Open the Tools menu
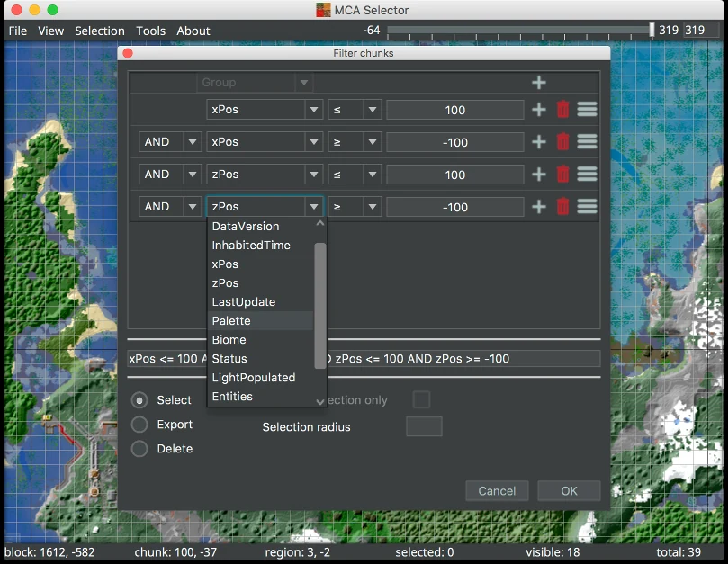The image size is (728, 564). click(150, 31)
